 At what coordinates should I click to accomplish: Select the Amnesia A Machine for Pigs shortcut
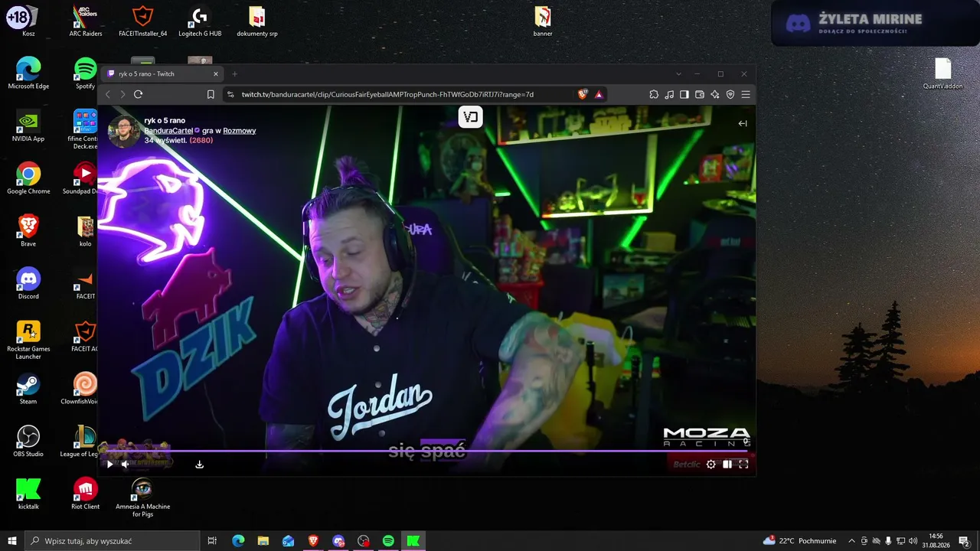[142, 497]
